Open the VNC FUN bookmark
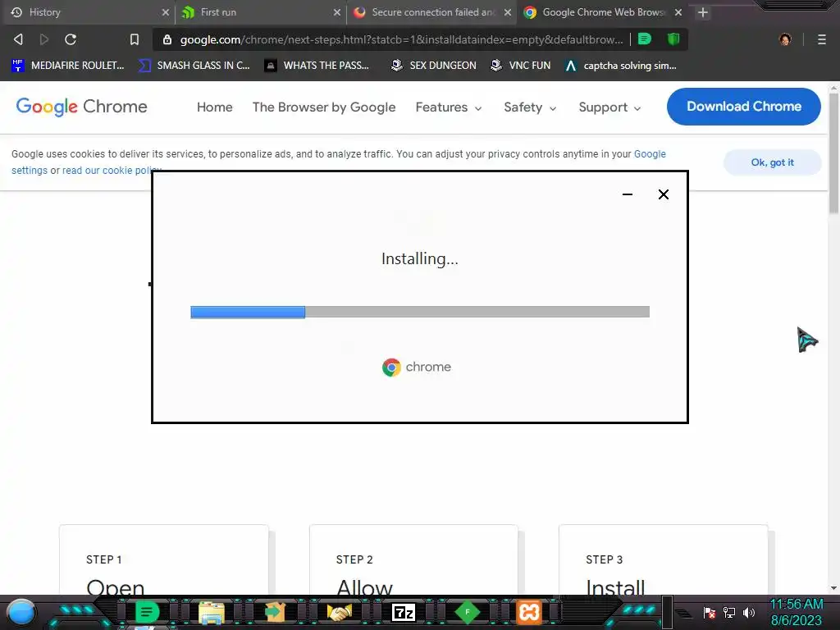 coord(521,66)
